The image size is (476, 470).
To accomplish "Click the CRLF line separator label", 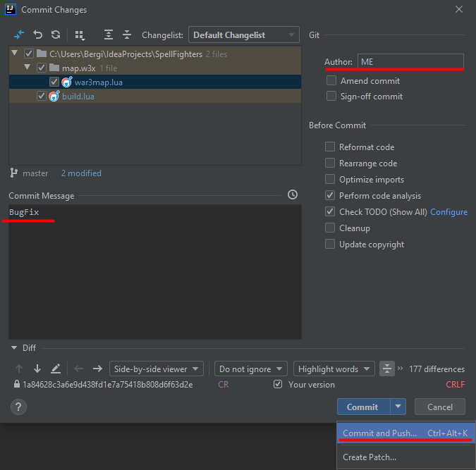I will [x=455, y=385].
